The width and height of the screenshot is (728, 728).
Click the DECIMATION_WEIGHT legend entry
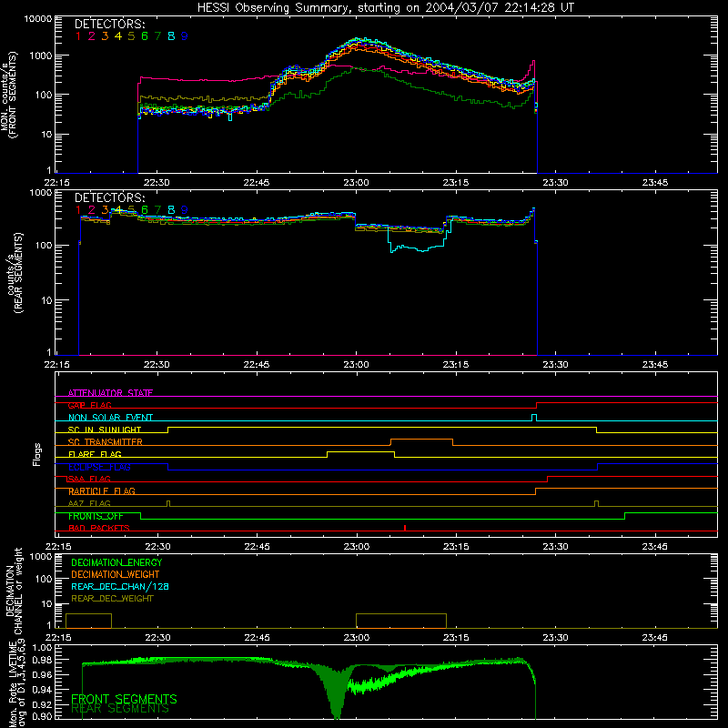[116, 574]
